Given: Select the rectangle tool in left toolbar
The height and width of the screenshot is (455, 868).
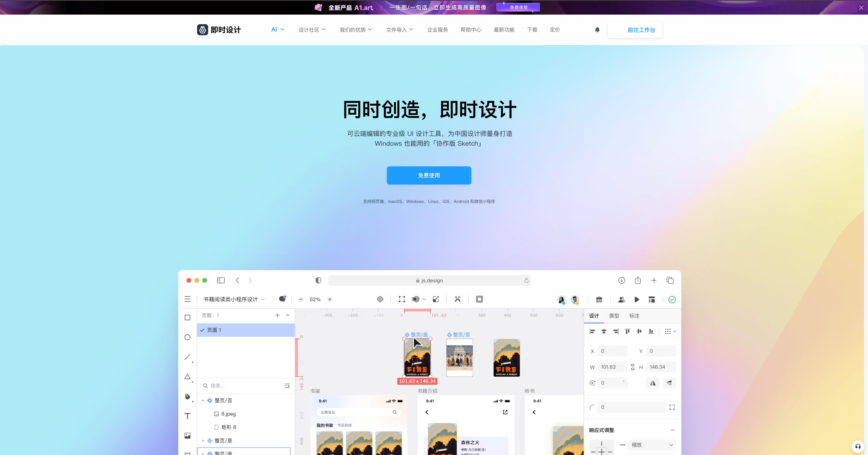Looking at the screenshot, I should (187, 318).
